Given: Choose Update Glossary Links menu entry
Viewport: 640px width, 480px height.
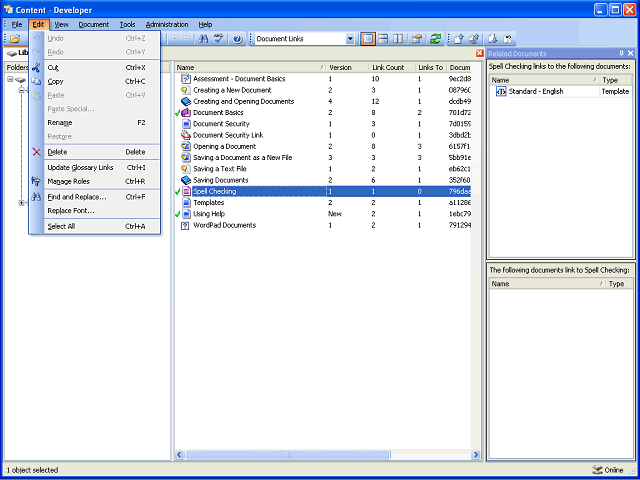Looking at the screenshot, I should pos(94,167).
